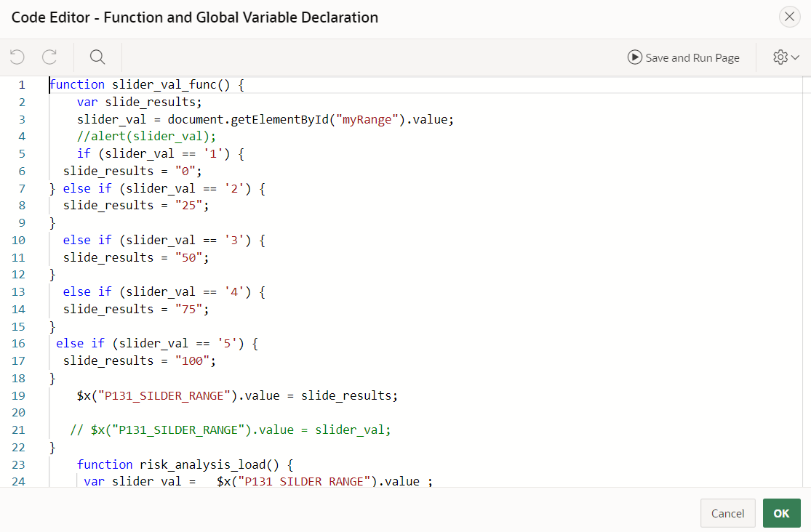Click the Cancel button
The width and height of the screenshot is (811, 532).
click(x=728, y=513)
